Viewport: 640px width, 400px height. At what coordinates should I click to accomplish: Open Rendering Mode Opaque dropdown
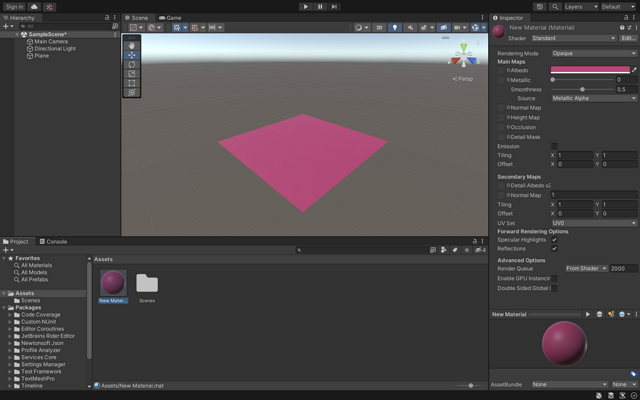pyautogui.click(x=594, y=53)
